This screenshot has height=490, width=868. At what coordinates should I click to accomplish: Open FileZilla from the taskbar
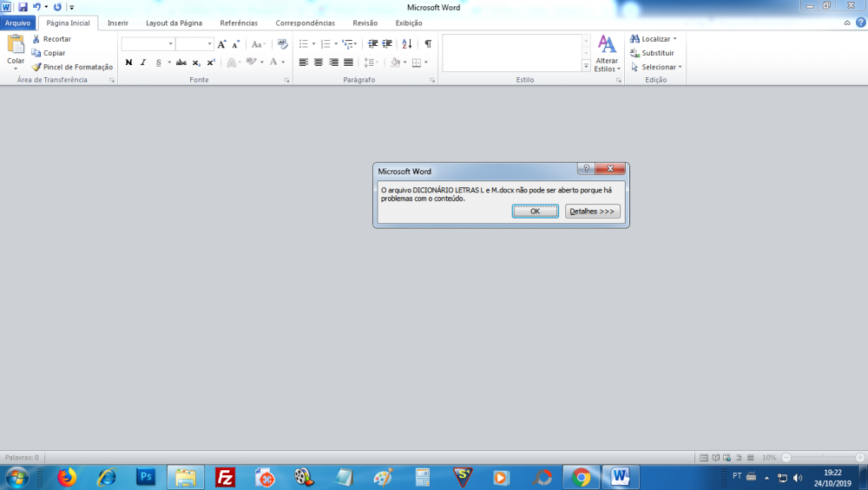(x=226, y=477)
